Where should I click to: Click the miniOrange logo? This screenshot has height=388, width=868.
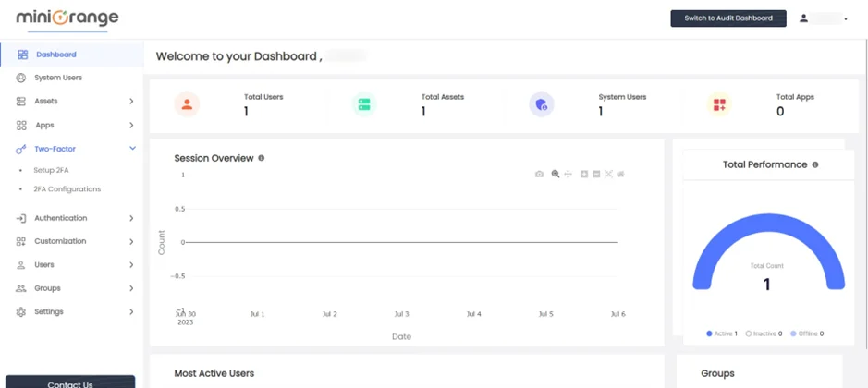(x=67, y=18)
